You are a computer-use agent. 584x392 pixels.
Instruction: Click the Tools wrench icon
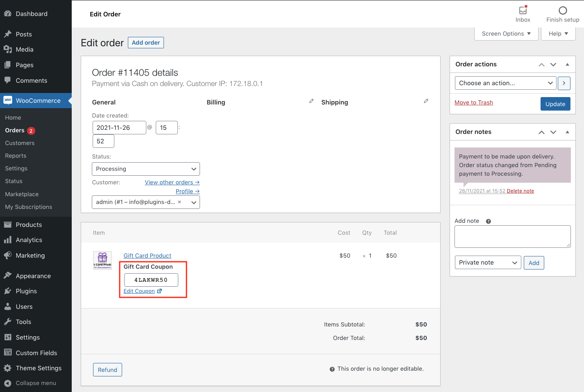coord(7,322)
